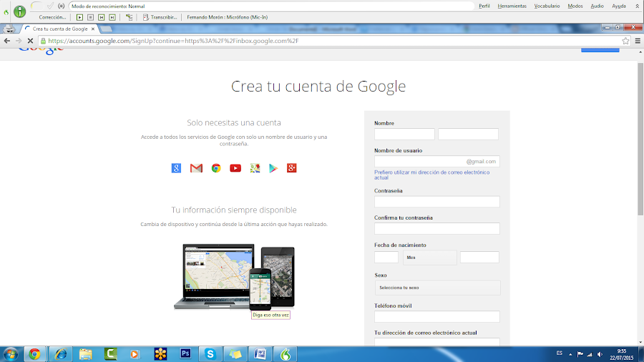Screen dimensions: 644x362
Task: Open the Ayuda menu
Action: tap(618, 6)
